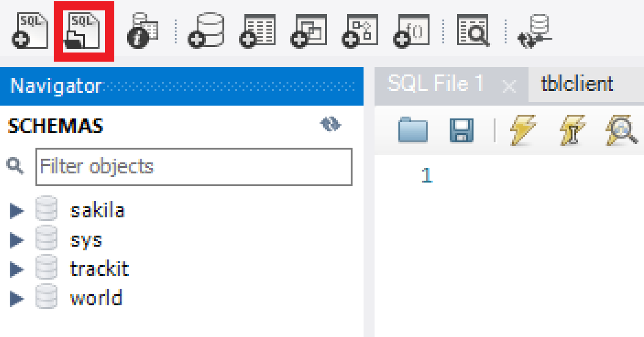Click the Filter objects search field
Image resolution: width=644 pixels, height=337 pixels.
(193, 167)
